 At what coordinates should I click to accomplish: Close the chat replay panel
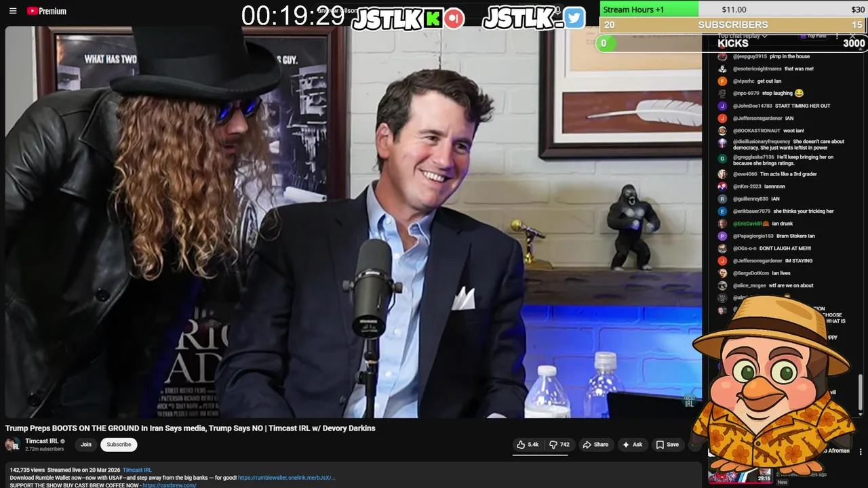click(852, 35)
